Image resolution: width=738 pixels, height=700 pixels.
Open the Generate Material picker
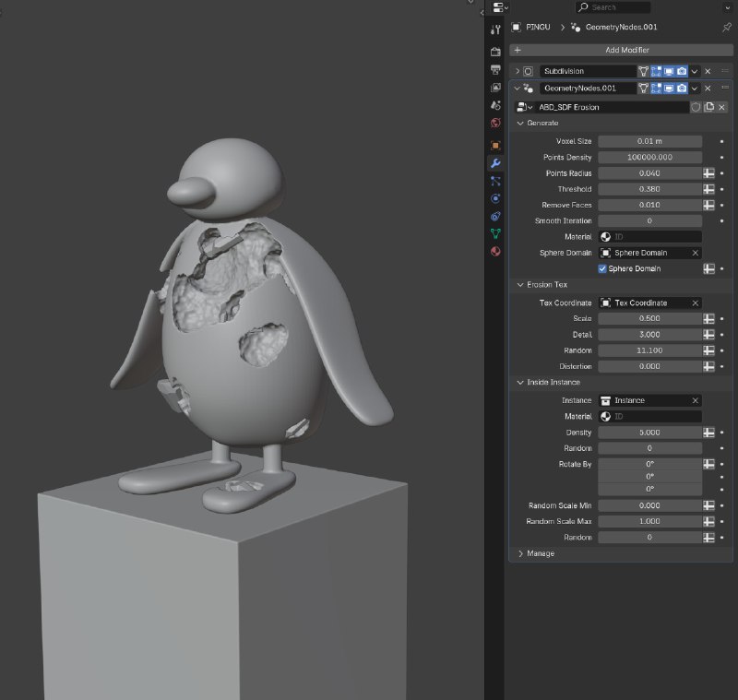[650, 237]
